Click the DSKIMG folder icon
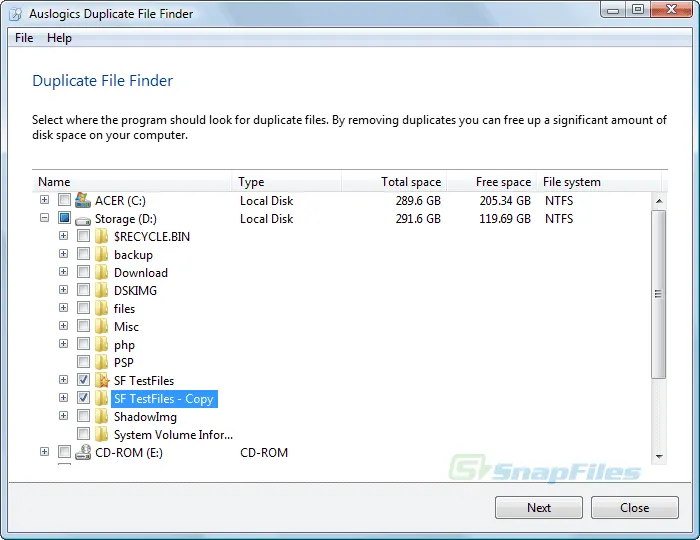Viewport: 700px width, 540px height. point(102,290)
